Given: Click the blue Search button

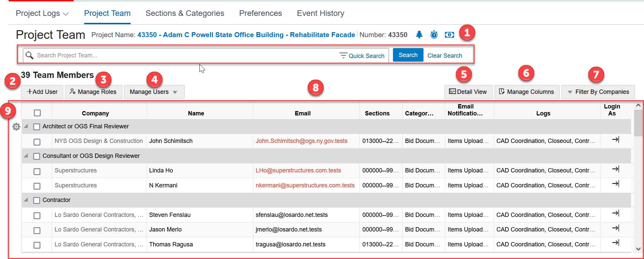Looking at the screenshot, I should click(x=408, y=55).
